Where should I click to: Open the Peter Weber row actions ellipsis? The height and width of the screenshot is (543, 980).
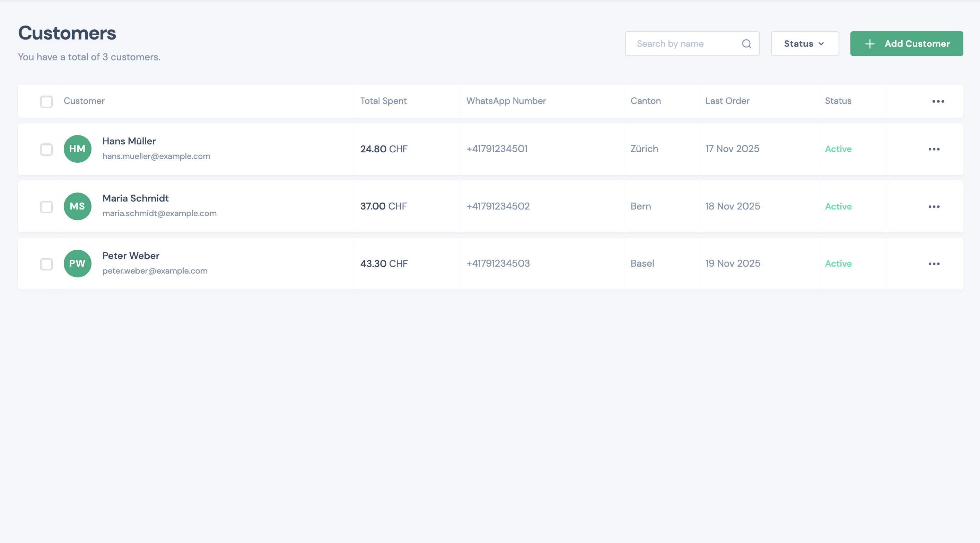click(x=934, y=264)
